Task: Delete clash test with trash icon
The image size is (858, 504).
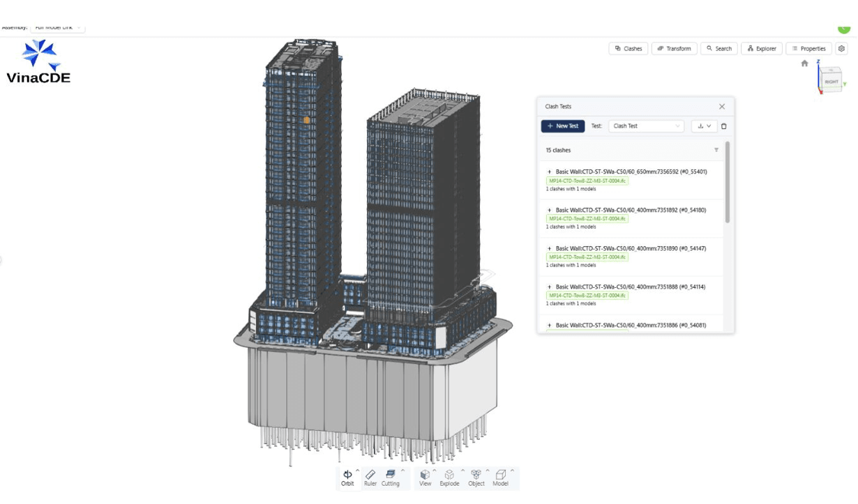Action: point(723,126)
